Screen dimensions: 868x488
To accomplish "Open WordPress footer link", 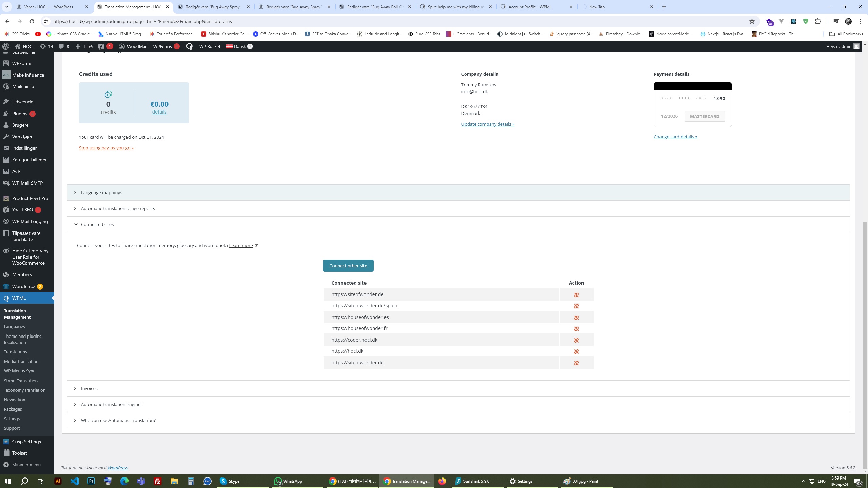I will (x=118, y=468).
